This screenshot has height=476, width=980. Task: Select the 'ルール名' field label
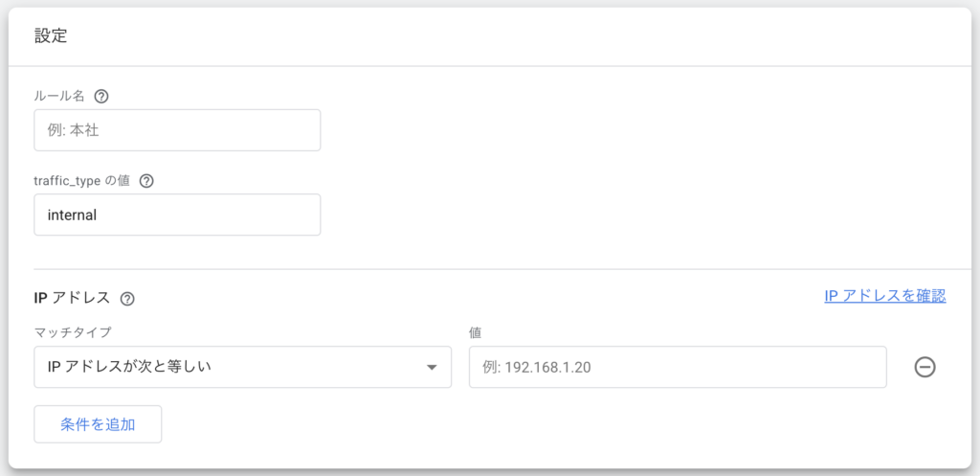[x=60, y=97]
